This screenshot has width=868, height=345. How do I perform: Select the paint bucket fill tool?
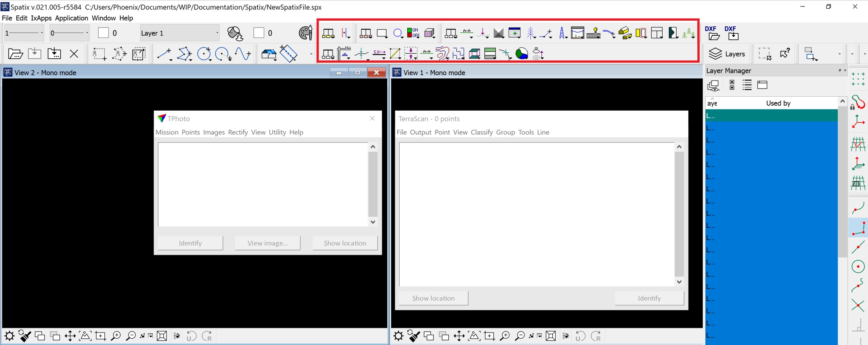[x=235, y=33]
